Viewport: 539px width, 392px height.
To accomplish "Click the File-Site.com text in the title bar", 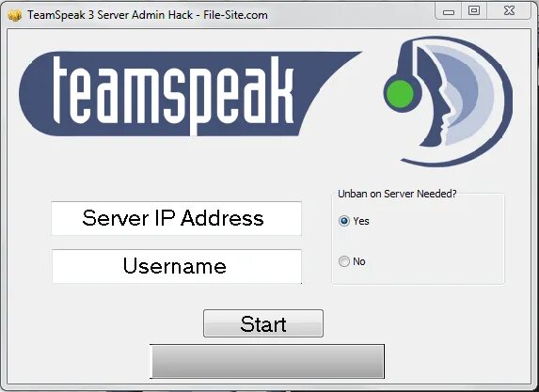I will (235, 15).
